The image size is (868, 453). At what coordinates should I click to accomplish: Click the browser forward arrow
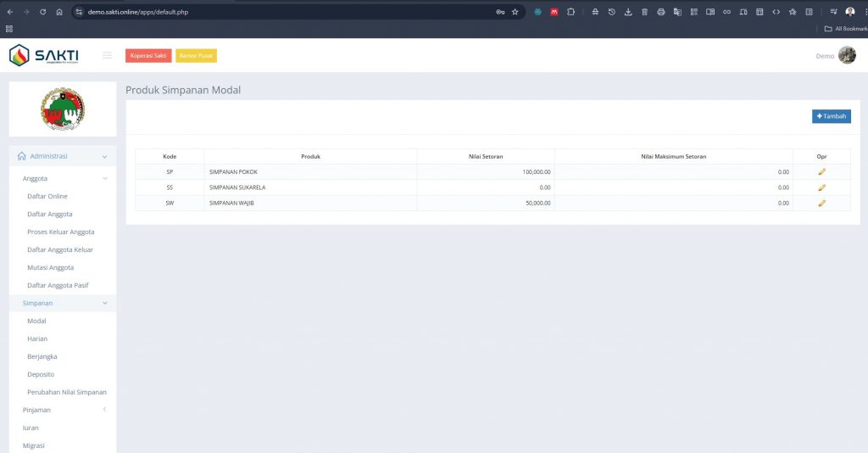(x=26, y=12)
